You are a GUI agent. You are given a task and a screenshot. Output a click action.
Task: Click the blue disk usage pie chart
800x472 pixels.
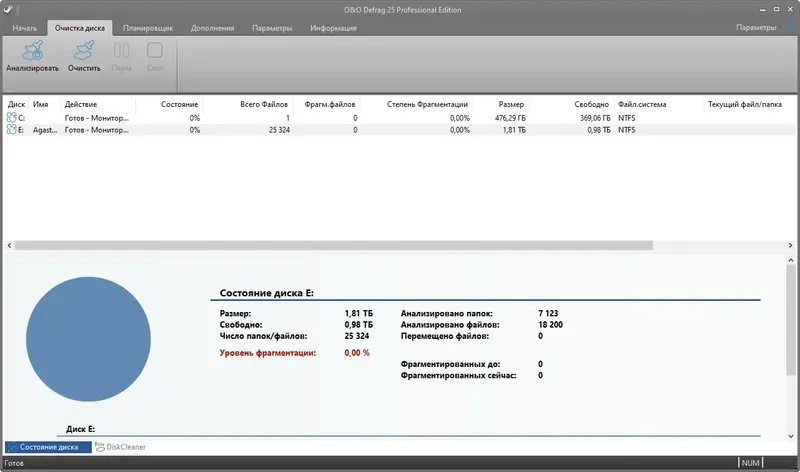tap(88, 339)
